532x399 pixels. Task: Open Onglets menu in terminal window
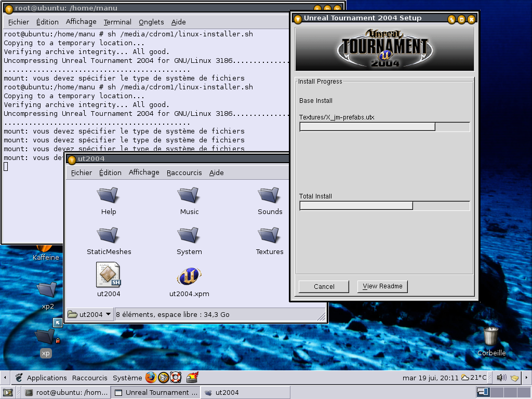coord(151,22)
